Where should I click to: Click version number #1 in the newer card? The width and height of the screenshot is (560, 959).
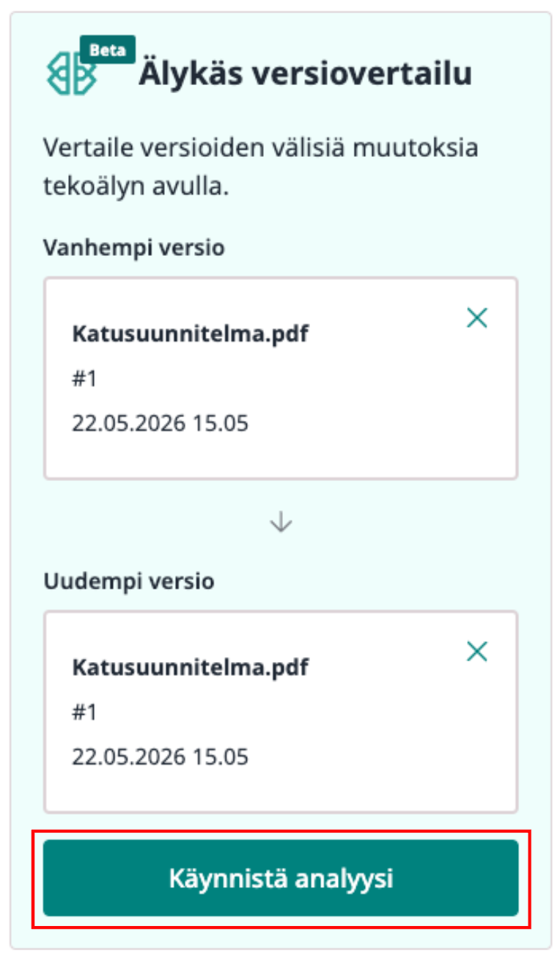click(x=84, y=713)
